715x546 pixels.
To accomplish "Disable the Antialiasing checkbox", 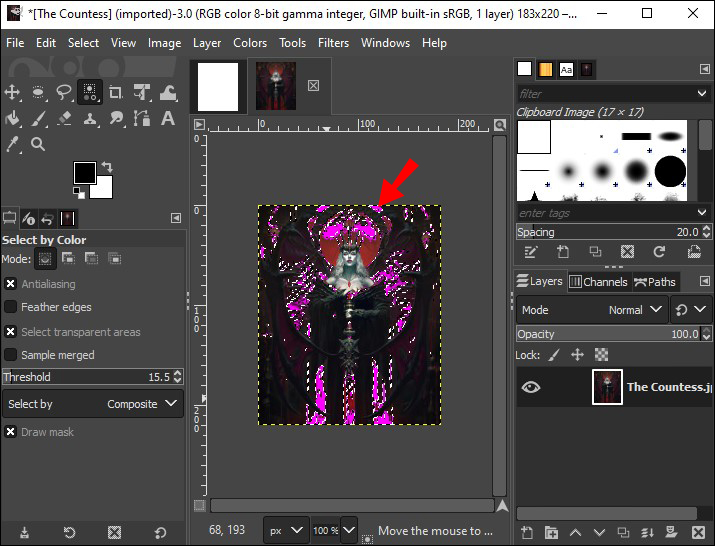I will (11, 284).
